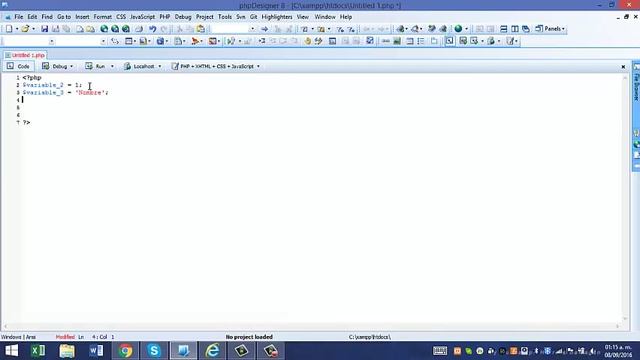
Task: Click the $variable_2 code line
Action: (x=52, y=85)
